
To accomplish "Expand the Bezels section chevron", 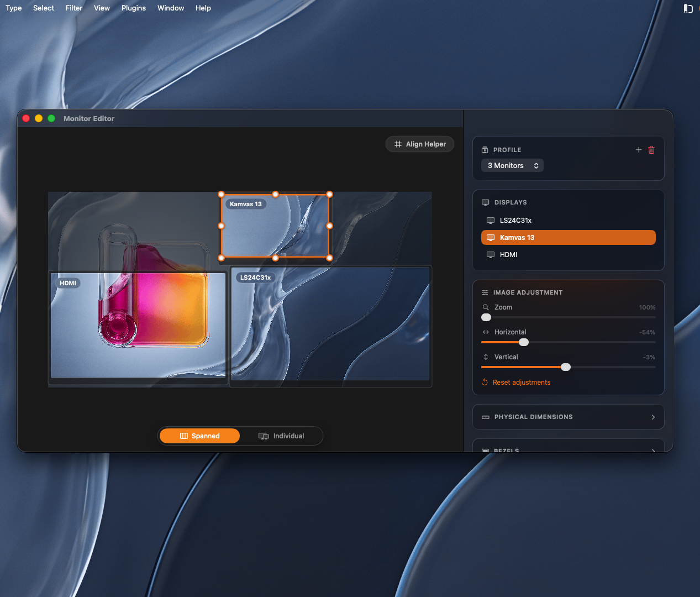I will pyautogui.click(x=653, y=450).
